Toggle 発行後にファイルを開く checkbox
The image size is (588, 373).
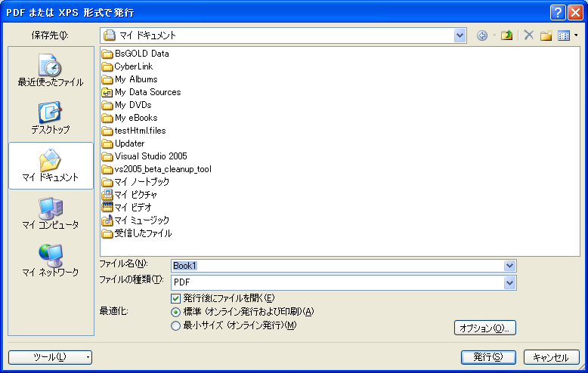pos(175,298)
